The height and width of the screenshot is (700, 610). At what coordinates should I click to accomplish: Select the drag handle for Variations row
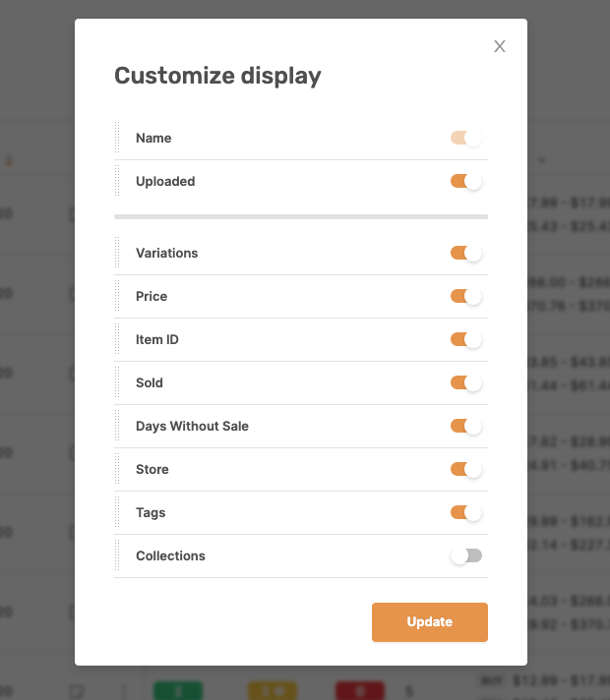(117, 253)
